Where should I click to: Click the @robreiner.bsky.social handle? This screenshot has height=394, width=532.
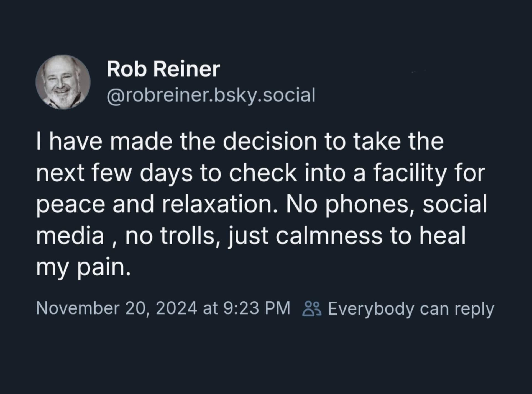point(211,95)
